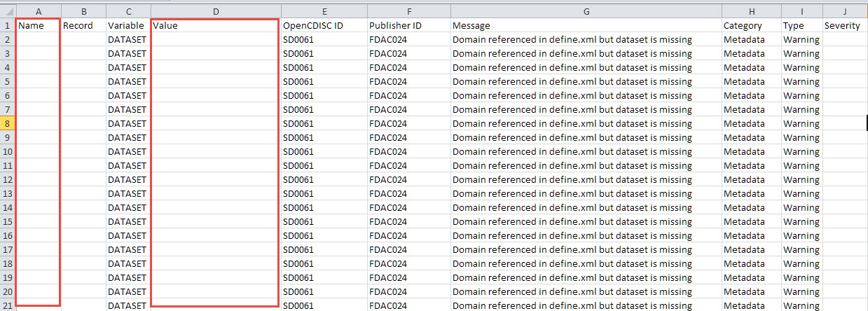Select SD0061 cell in row 12
This screenshot has width=868, height=311.
[x=324, y=179]
